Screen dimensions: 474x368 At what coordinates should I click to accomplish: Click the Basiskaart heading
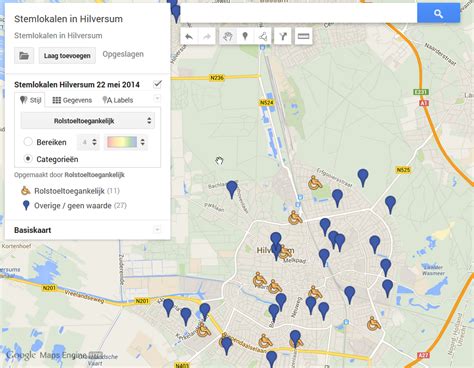33,230
